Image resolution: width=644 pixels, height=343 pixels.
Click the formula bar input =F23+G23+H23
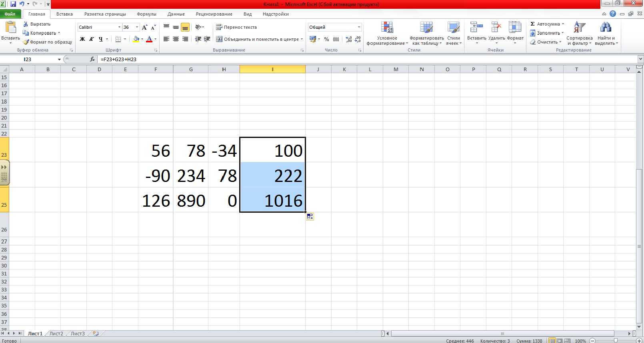click(367, 59)
